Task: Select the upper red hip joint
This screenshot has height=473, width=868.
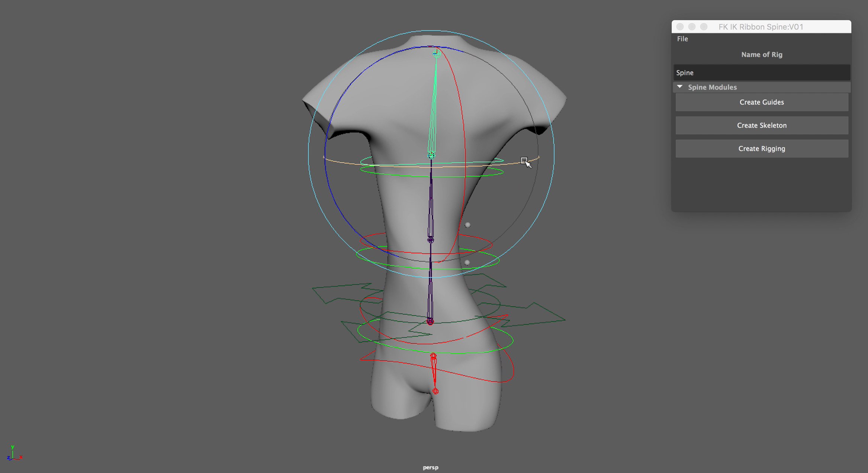Action: tap(433, 356)
